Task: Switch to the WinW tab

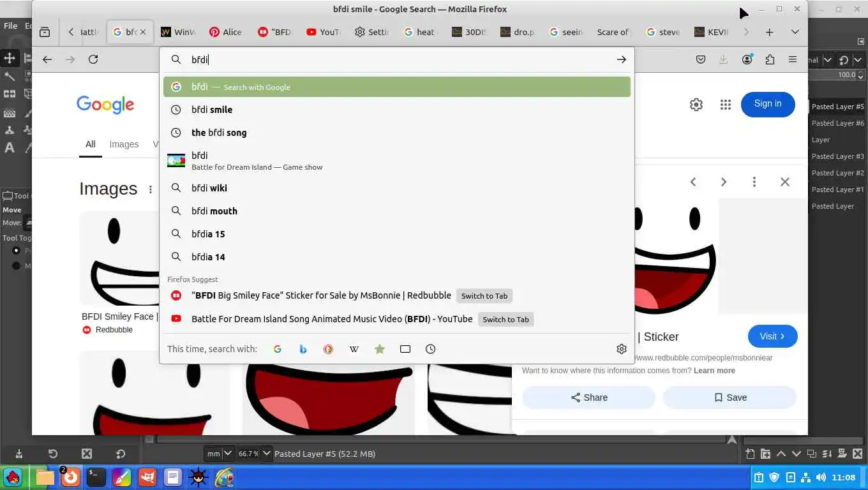Action: point(178,32)
